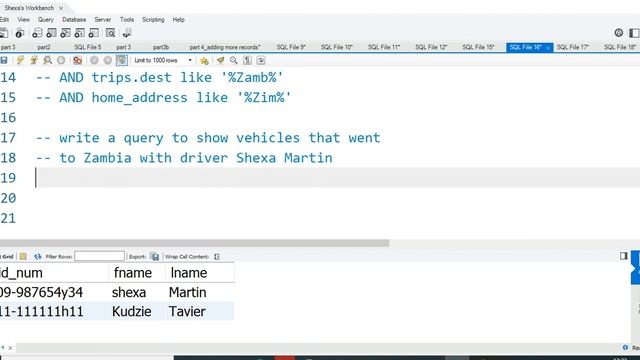Viewport: 640px width, 360px height.
Task: Click the create new schema icon
Action: [x=37, y=33]
